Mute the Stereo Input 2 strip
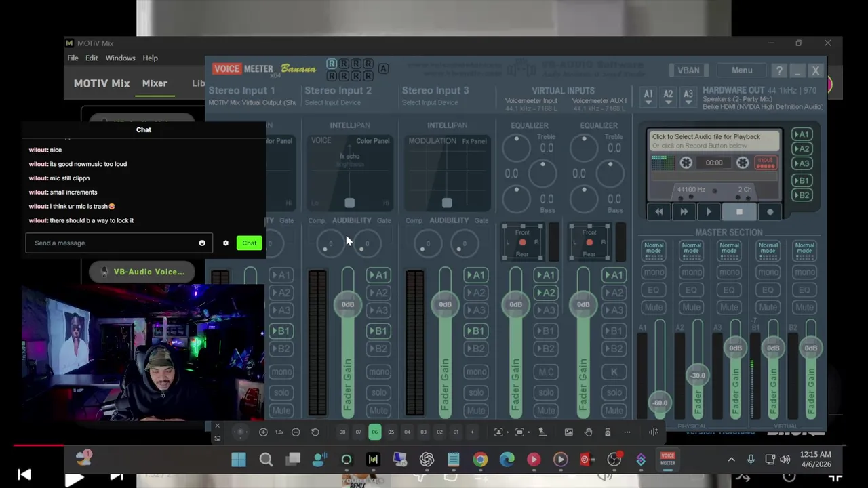 [x=378, y=411]
